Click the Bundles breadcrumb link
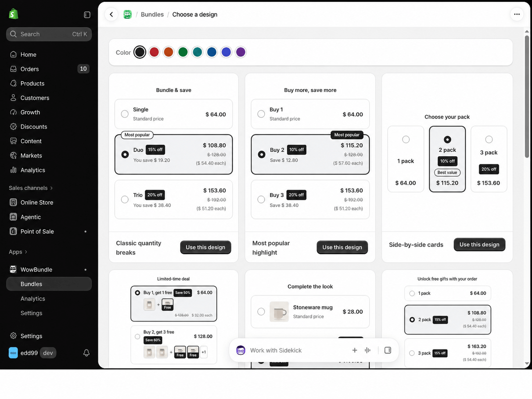Image resolution: width=532 pixels, height=399 pixels. pos(152,14)
